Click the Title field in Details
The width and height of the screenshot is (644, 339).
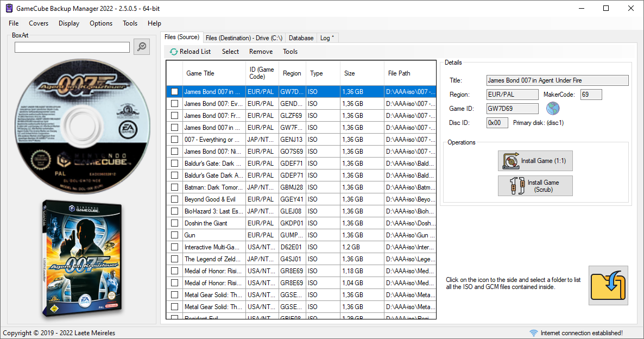point(557,80)
